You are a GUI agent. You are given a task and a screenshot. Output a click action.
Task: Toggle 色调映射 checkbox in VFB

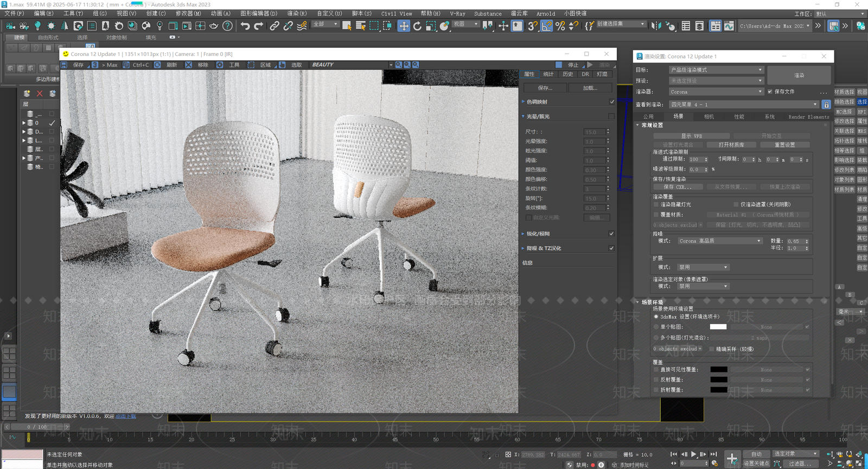click(612, 102)
